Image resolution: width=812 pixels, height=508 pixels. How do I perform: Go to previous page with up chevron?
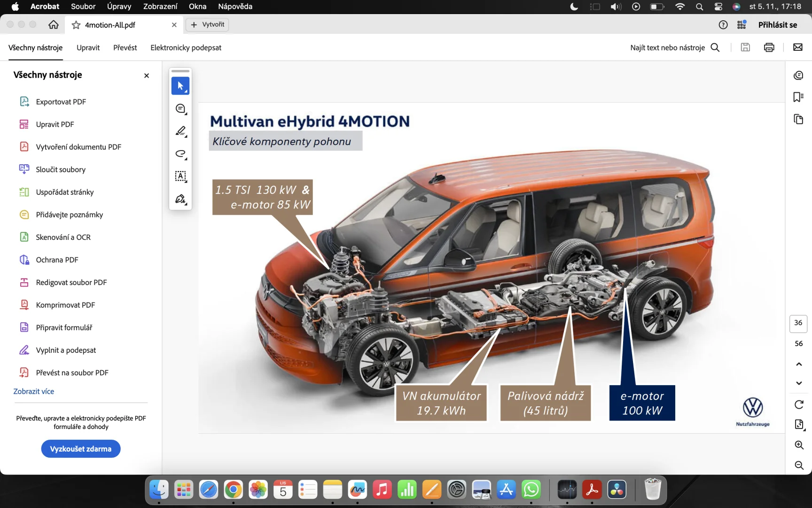click(x=798, y=364)
